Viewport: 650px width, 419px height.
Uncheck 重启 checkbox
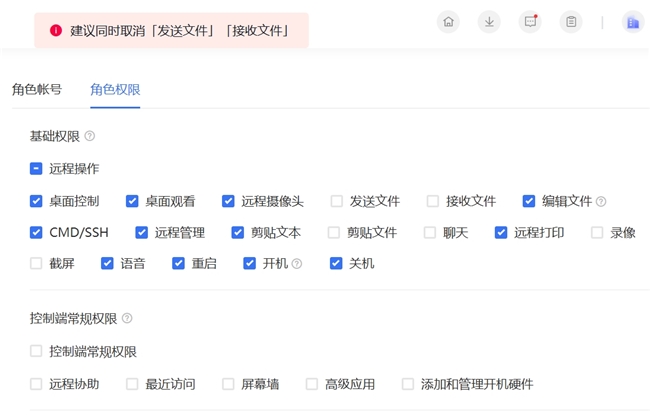coord(178,263)
